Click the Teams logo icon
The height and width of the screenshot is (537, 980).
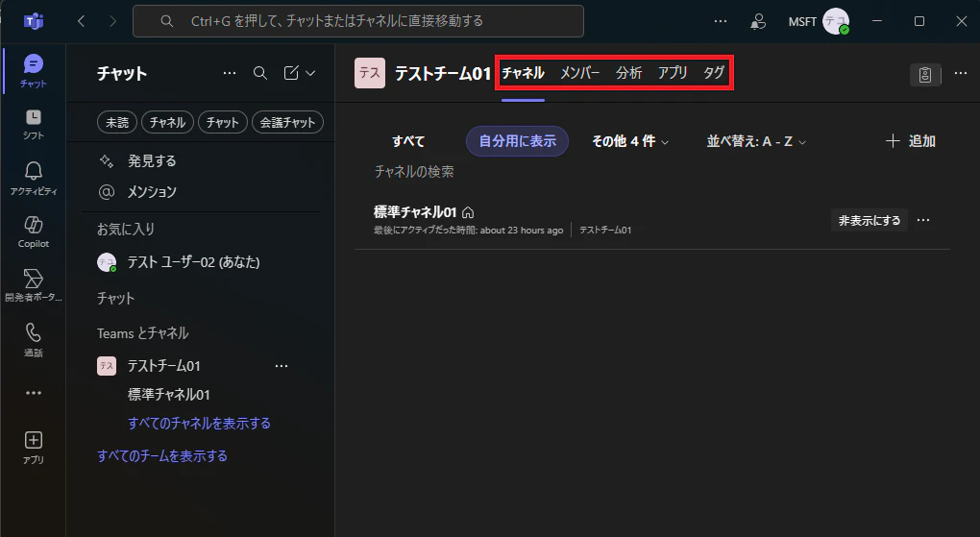click(x=33, y=21)
